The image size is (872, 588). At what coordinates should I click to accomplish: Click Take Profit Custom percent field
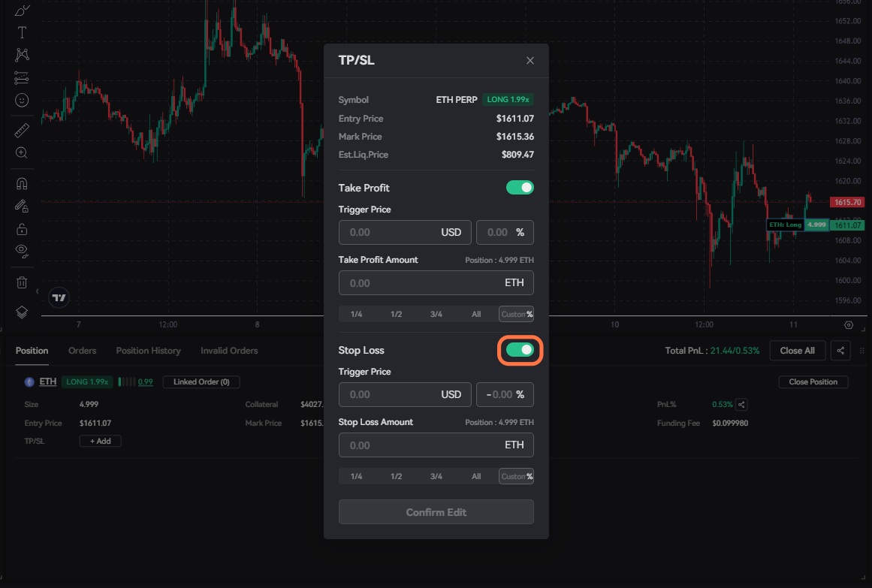(x=516, y=315)
